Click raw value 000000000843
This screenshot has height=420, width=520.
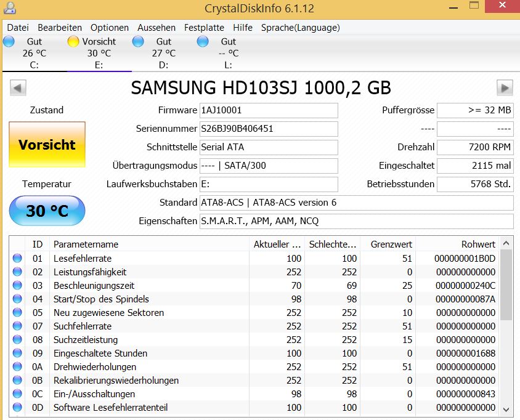point(466,394)
